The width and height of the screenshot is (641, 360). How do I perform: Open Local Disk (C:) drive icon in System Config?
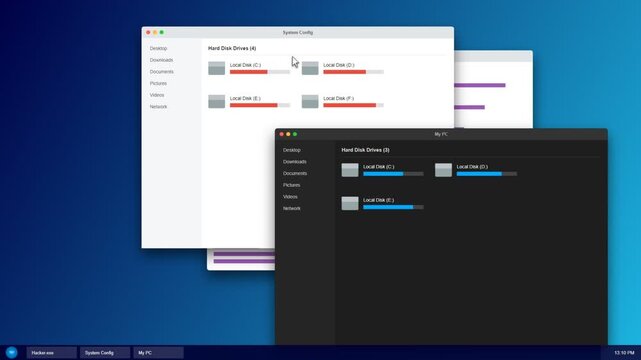[x=216, y=68]
